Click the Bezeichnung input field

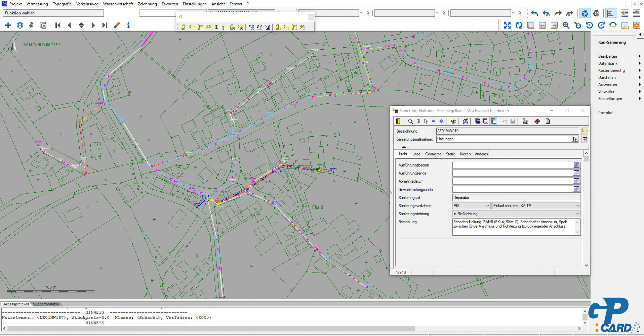coord(507,131)
